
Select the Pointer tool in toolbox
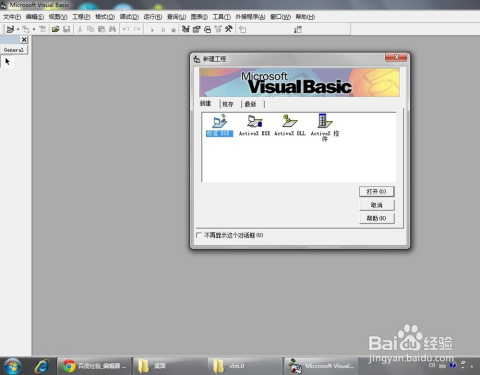coord(7,62)
